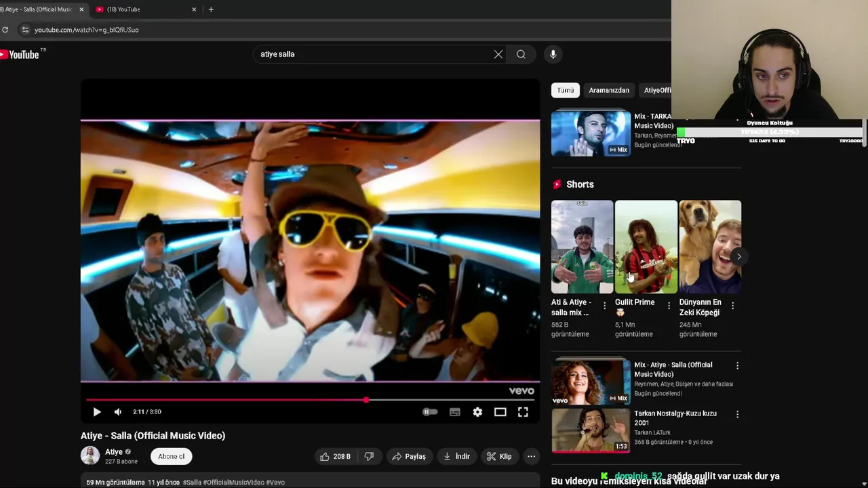Reload the page
The image size is (868, 488).
click(5, 30)
